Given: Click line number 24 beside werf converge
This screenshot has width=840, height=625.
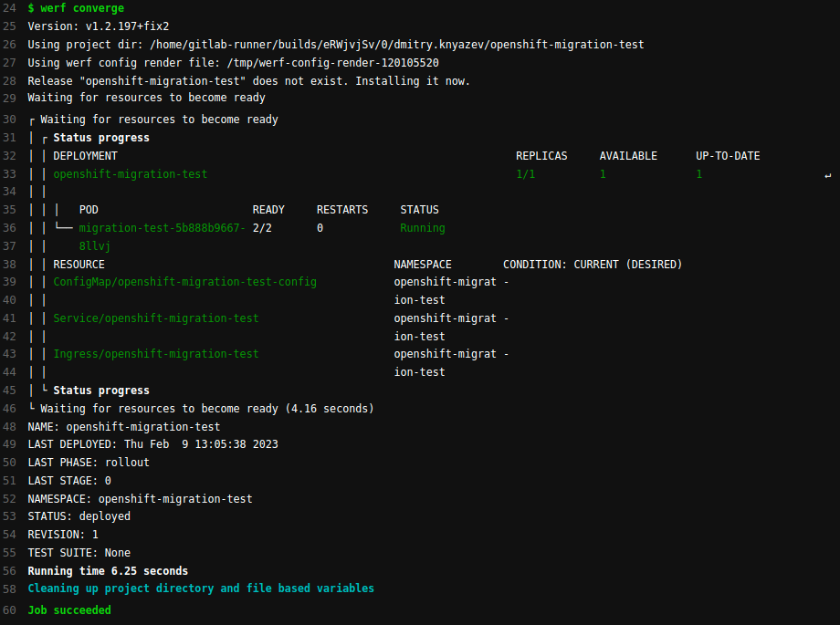Looking at the screenshot, I should click(9, 8).
